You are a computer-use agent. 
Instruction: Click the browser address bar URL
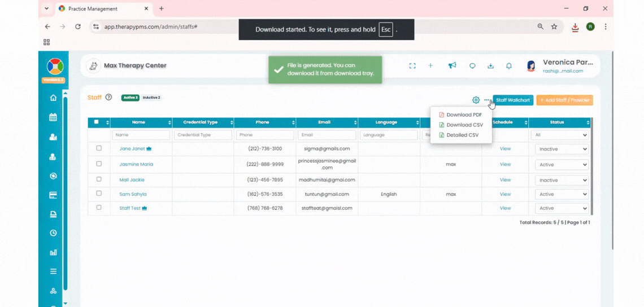pyautogui.click(x=151, y=27)
